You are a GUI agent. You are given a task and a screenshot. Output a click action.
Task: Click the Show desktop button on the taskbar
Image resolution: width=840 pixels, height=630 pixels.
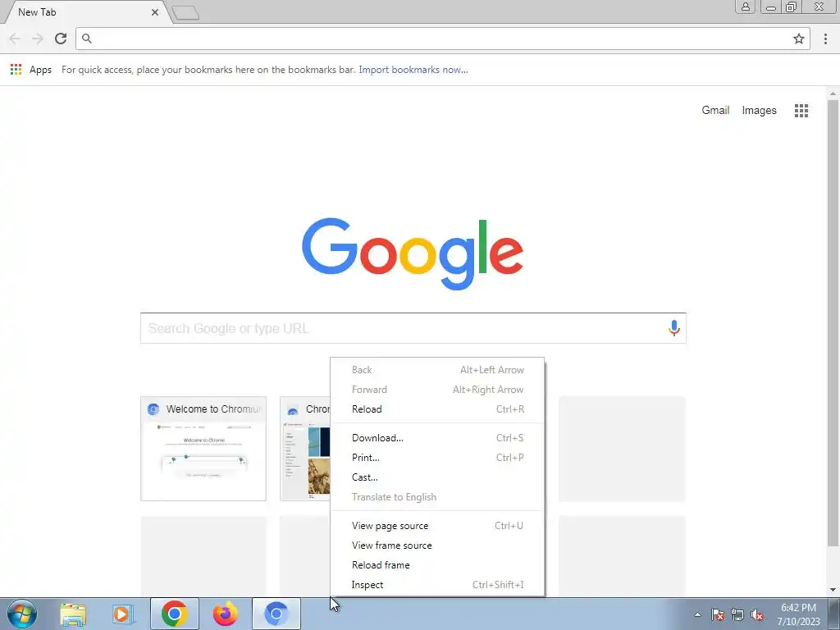click(x=834, y=614)
